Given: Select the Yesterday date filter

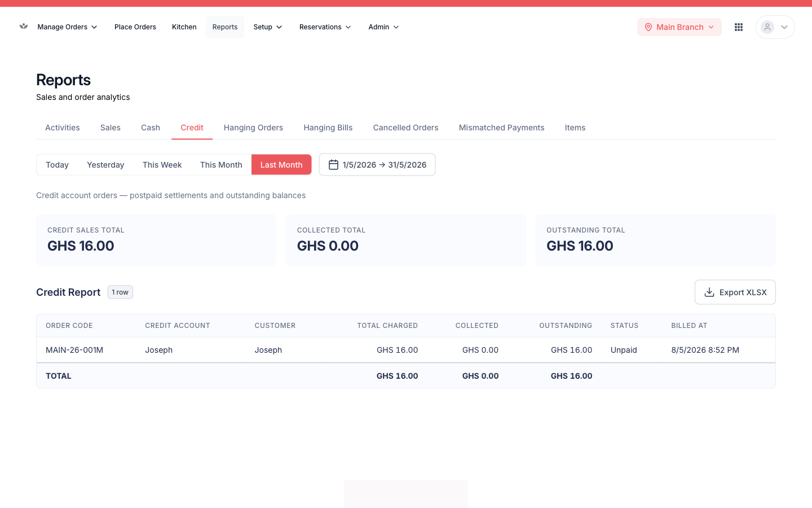Looking at the screenshot, I should pos(105,165).
